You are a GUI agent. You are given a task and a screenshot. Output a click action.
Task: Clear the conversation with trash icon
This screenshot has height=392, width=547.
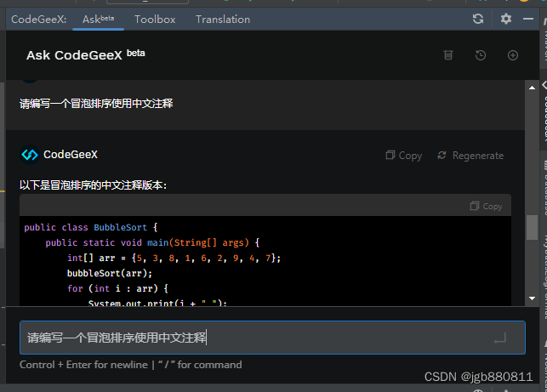pyautogui.click(x=448, y=55)
